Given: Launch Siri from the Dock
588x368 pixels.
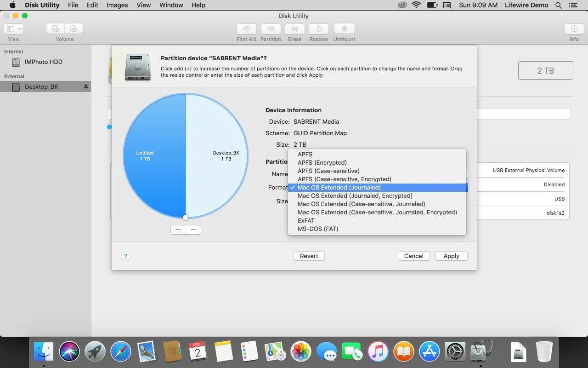Looking at the screenshot, I should point(69,352).
